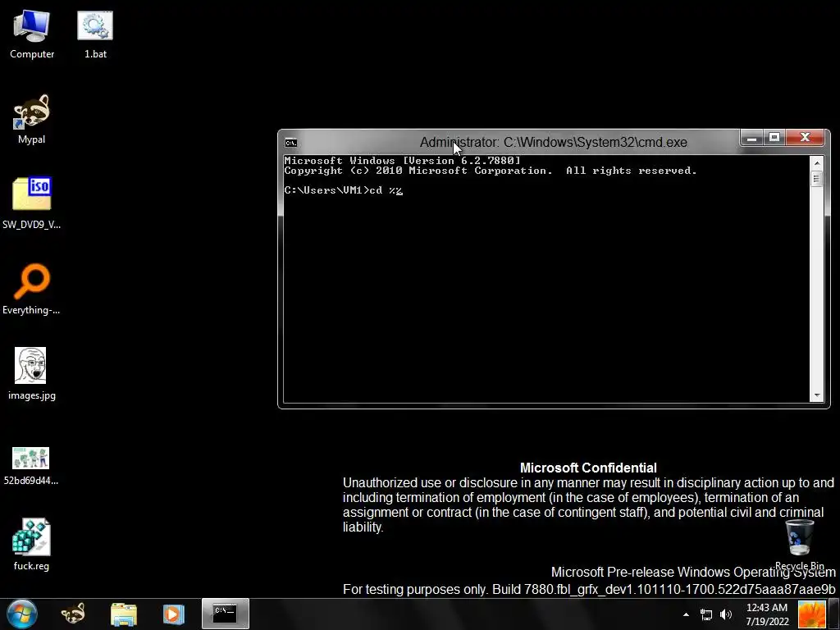This screenshot has height=630, width=840.
Task: Click the 'Copyright (c) 2010 Microsoft Corporation' line
Action: pyautogui.click(x=491, y=171)
